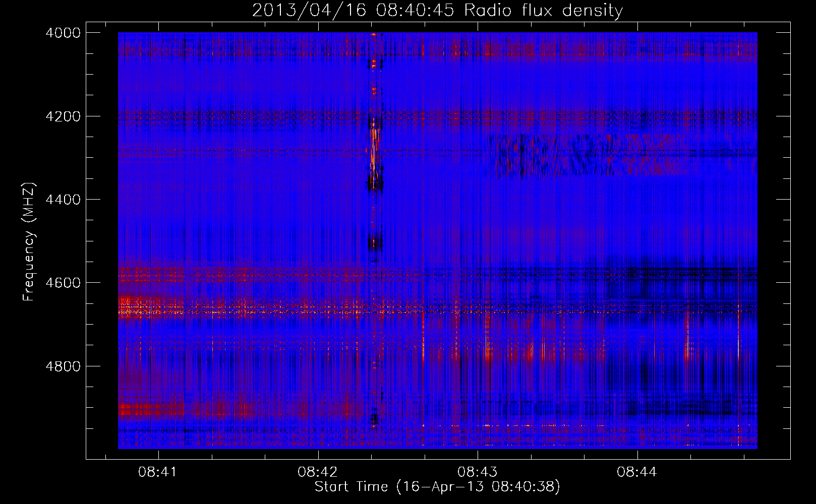The width and height of the screenshot is (816, 504).
Task: Click the 08:41 time tick label
Action: [158, 472]
